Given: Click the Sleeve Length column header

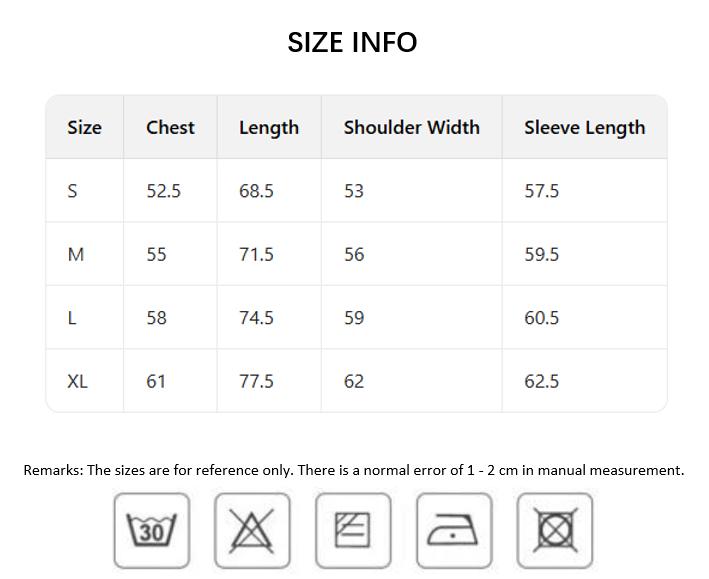Looking at the screenshot, I should (x=584, y=128).
